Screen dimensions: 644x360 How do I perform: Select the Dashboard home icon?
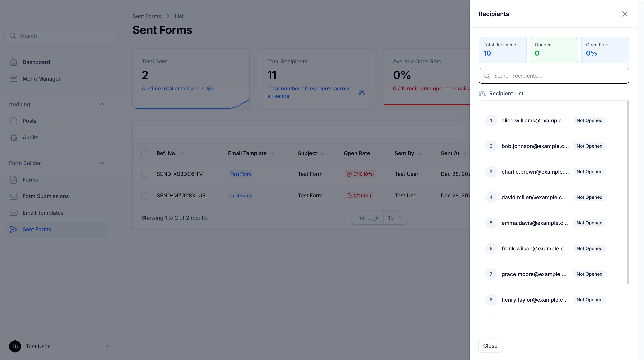point(14,62)
